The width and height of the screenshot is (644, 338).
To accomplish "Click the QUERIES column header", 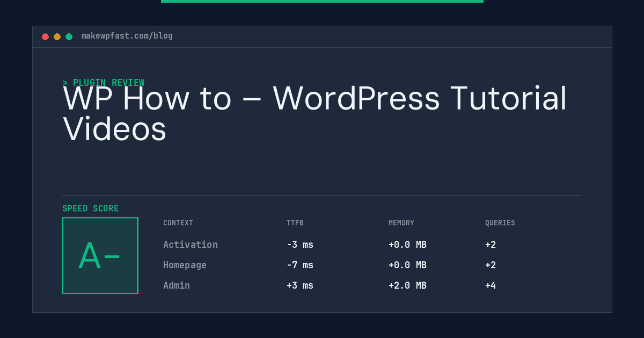I will (500, 223).
